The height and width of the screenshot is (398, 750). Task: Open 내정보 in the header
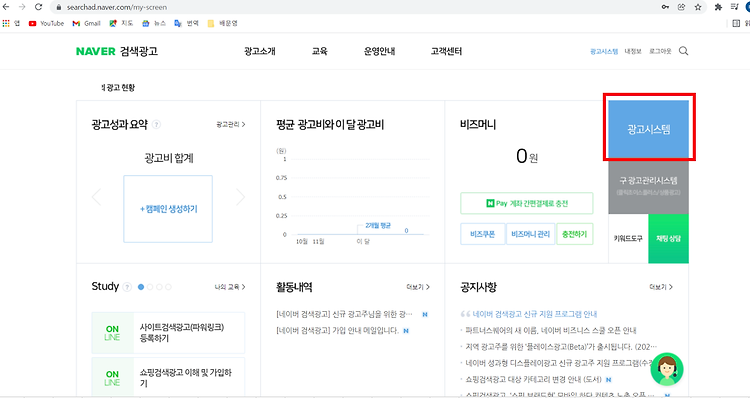tap(633, 51)
